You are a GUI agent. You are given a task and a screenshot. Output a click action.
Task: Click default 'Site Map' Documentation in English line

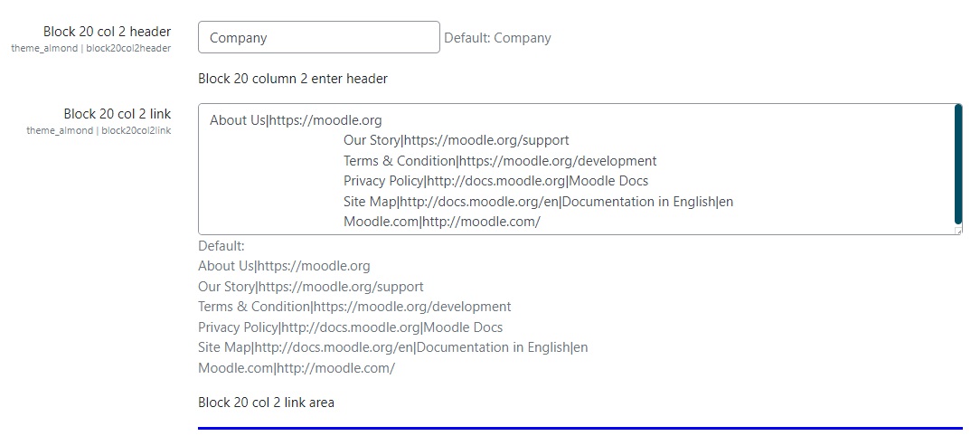[x=392, y=347]
